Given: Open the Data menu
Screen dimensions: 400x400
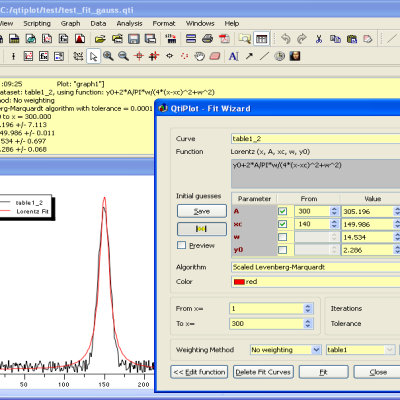Looking at the screenshot, I should (98, 23).
